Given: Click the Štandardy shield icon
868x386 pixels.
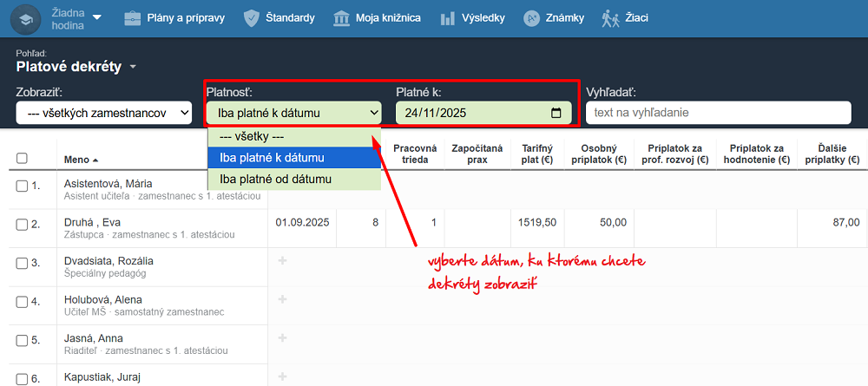Looking at the screenshot, I should (x=252, y=18).
